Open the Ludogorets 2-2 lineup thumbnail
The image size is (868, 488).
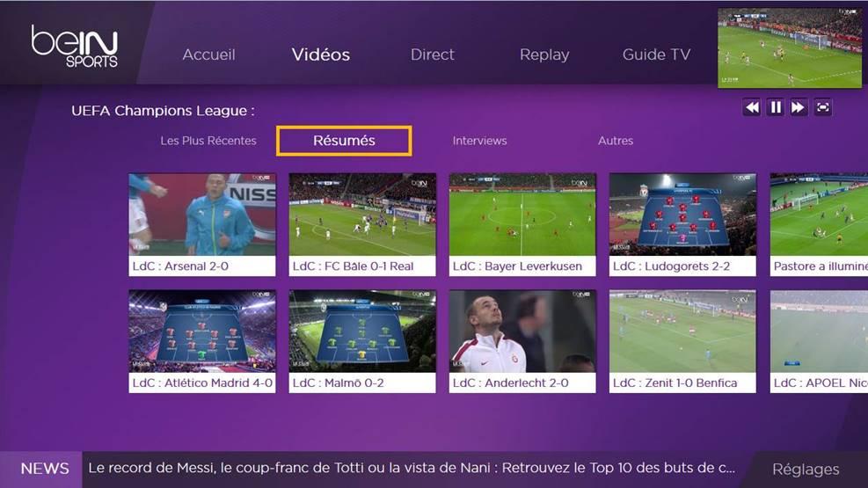[682, 215]
